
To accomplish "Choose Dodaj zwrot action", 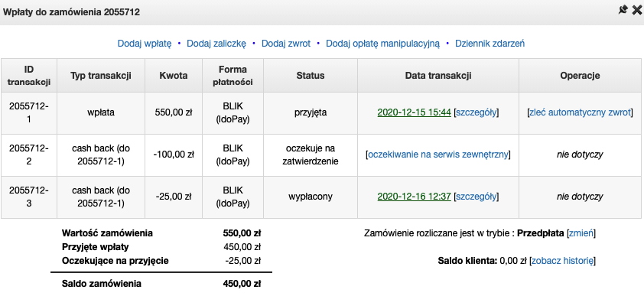I will point(286,44).
